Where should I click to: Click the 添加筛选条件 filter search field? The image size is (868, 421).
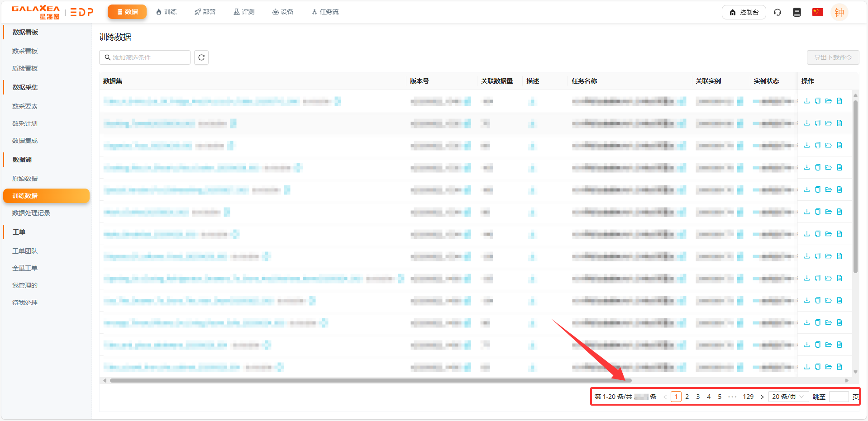pyautogui.click(x=145, y=57)
